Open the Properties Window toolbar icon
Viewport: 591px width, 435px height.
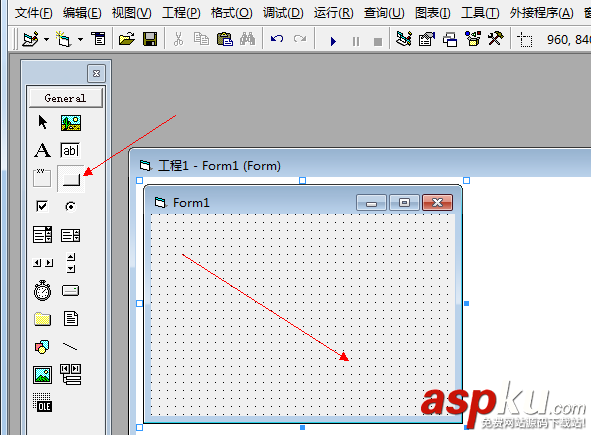point(427,39)
